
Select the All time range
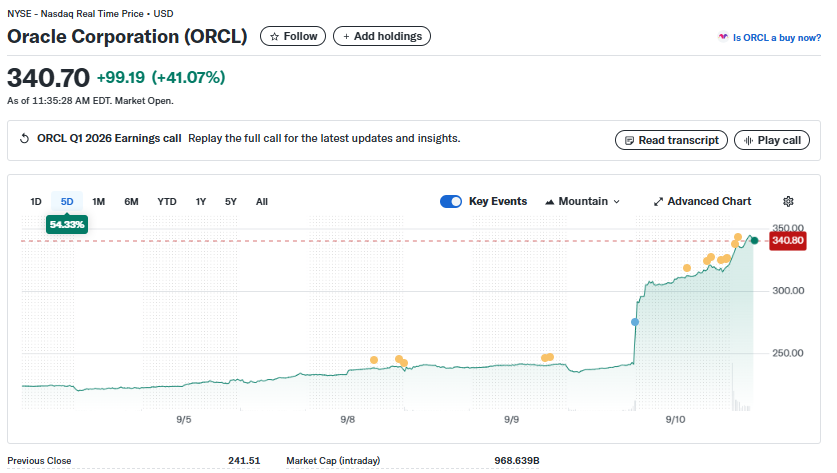[x=262, y=202]
